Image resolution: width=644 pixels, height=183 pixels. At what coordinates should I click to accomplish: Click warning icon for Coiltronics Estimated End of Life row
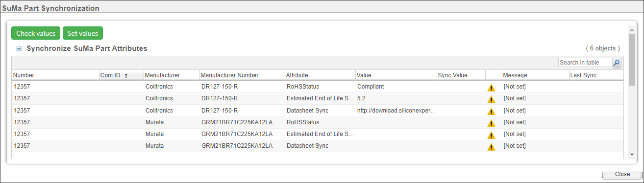tap(491, 100)
